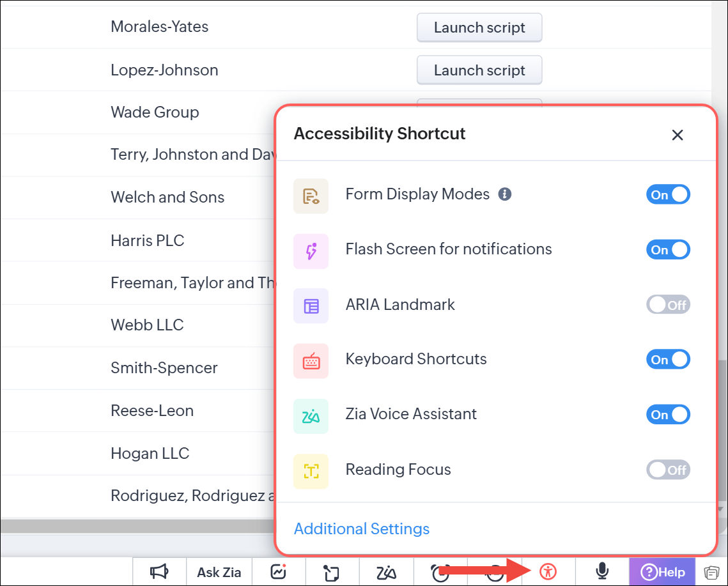Launch script for Morales-Yates
This screenshot has height=586, width=728.
[x=479, y=27]
